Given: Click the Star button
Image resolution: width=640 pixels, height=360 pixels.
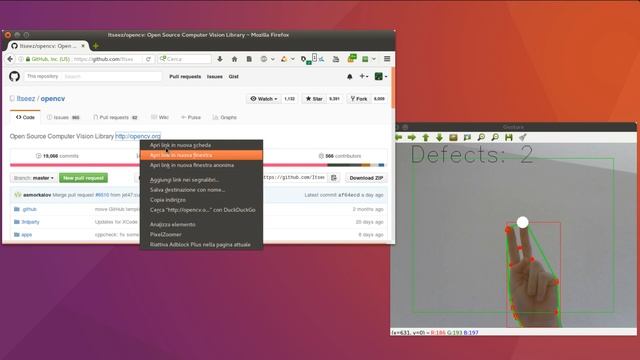Looking at the screenshot, I should (x=314, y=99).
